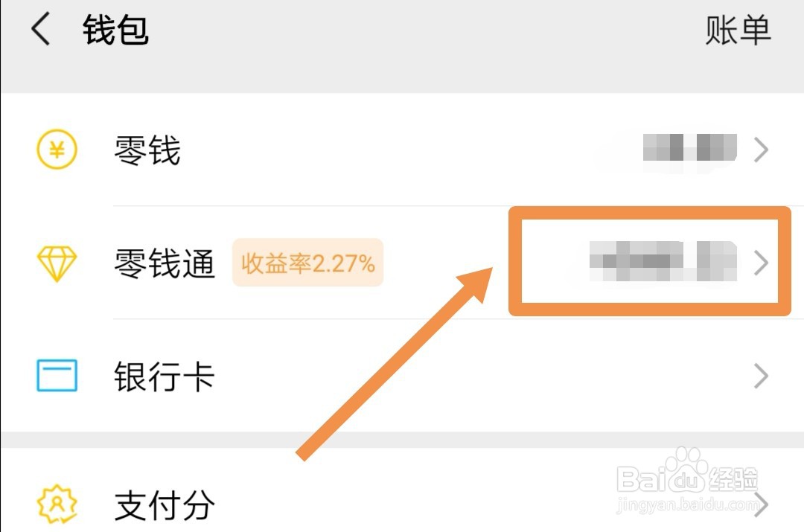Expand 零钱 using its right chevron
804x532 pixels.
761,150
